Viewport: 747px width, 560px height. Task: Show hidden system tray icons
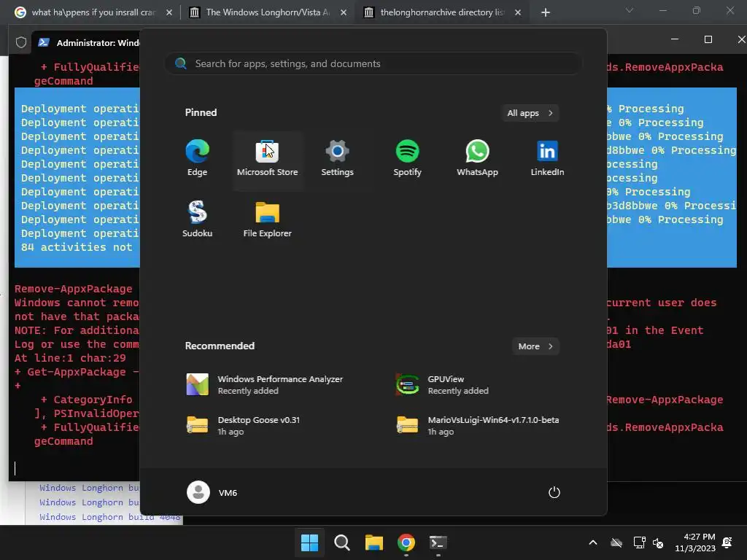[593, 542]
